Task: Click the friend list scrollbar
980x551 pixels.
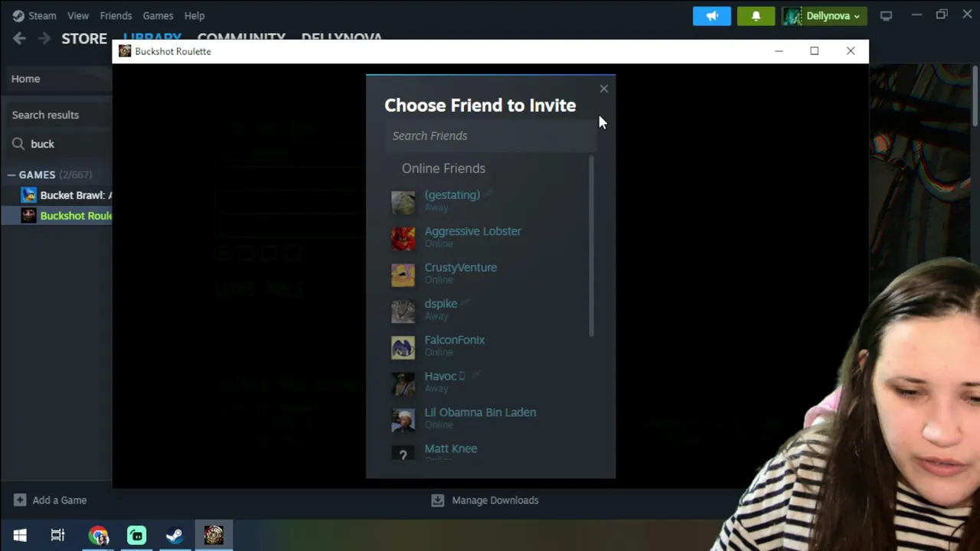Action: (592, 246)
